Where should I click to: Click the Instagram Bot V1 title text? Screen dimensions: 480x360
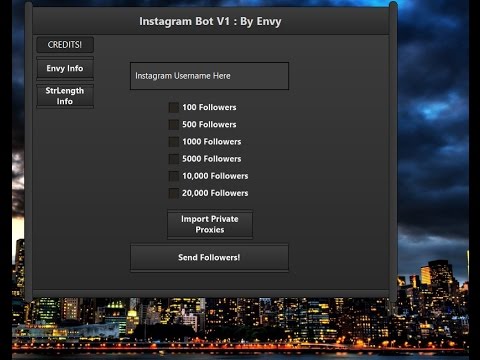210,21
